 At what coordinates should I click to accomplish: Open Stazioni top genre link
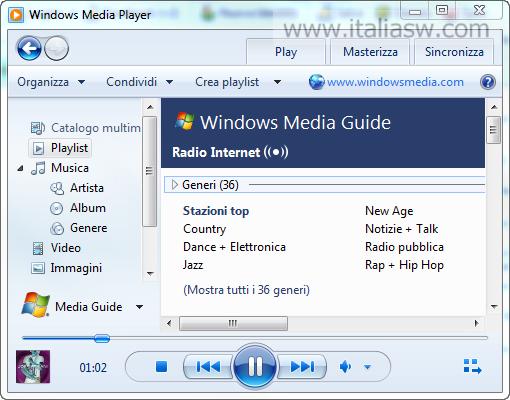click(216, 211)
